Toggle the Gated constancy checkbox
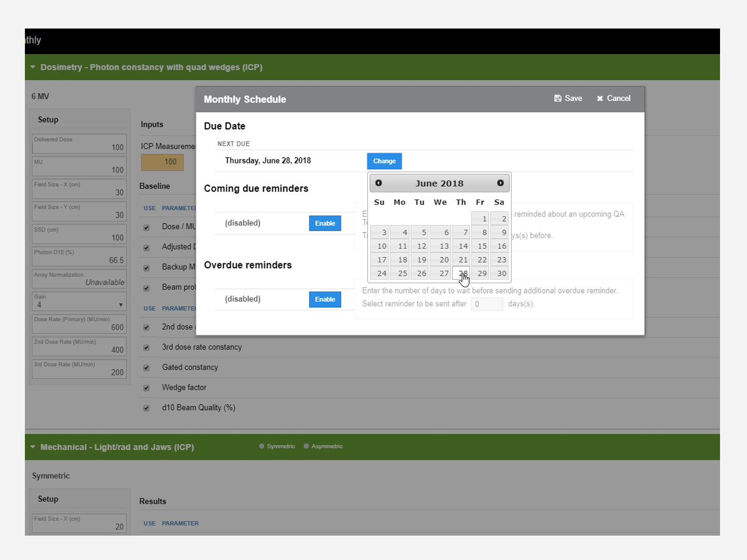This screenshot has width=747, height=560. (x=146, y=368)
